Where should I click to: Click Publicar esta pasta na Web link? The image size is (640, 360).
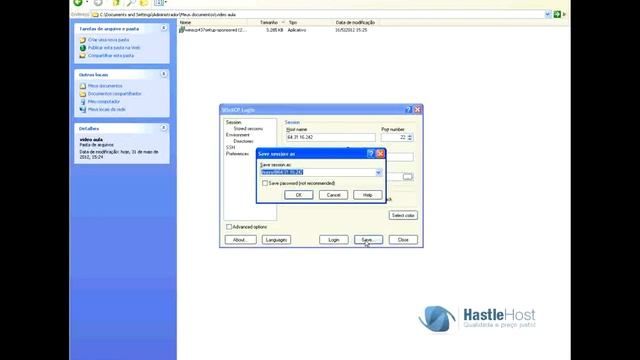point(114,48)
